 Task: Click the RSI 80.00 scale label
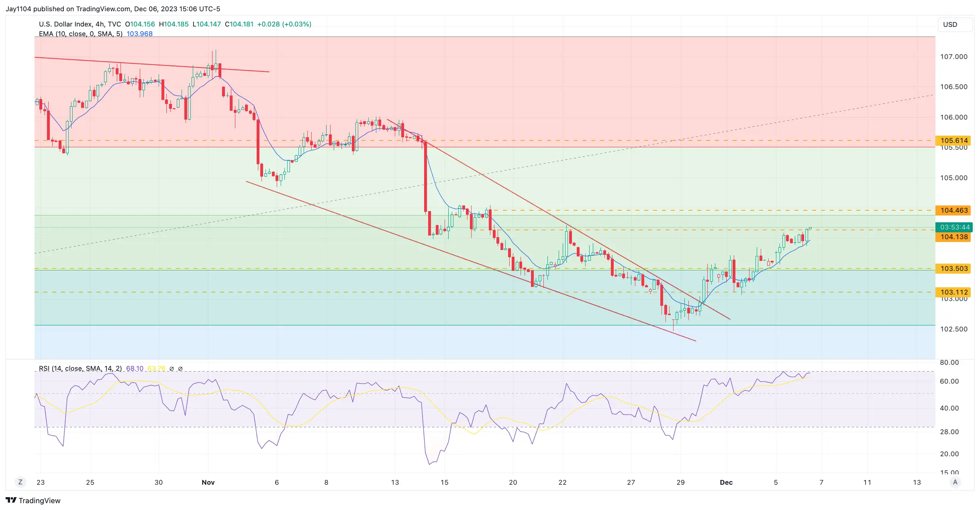(949, 362)
